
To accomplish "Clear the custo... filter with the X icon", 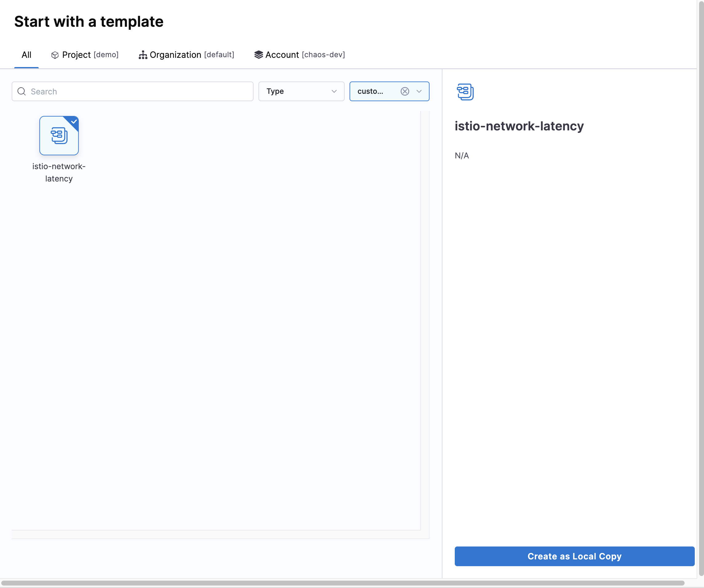I will (x=405, y=91).
